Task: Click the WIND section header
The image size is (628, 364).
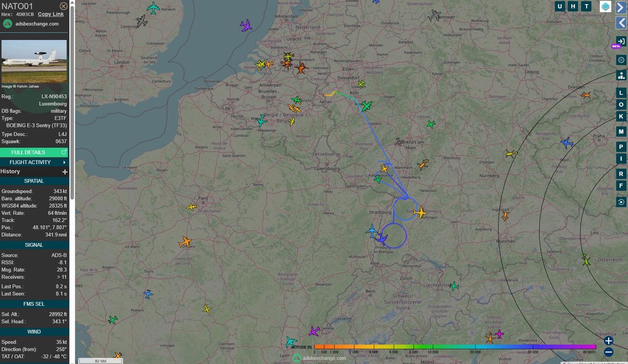Action: (x=34, y=332)
